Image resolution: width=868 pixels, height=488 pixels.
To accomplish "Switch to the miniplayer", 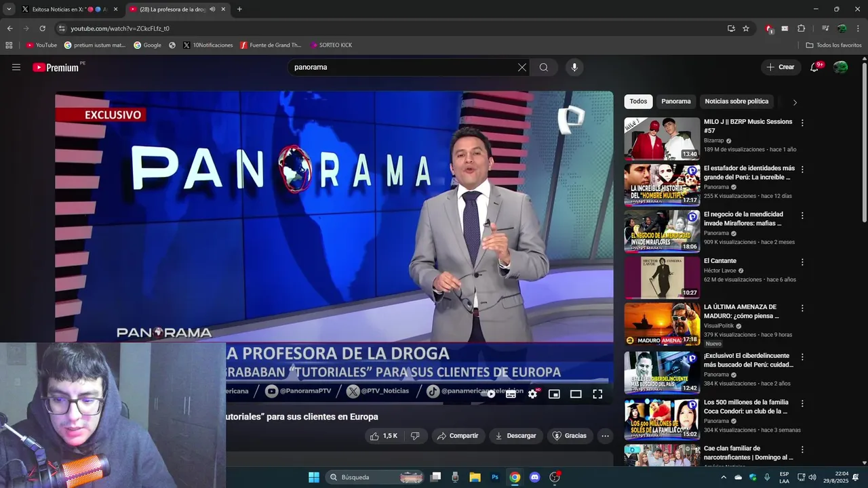I will (x=554, y=394).
